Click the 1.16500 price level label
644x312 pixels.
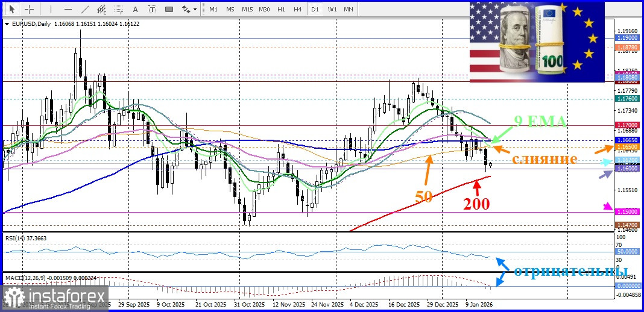(627, 147)
